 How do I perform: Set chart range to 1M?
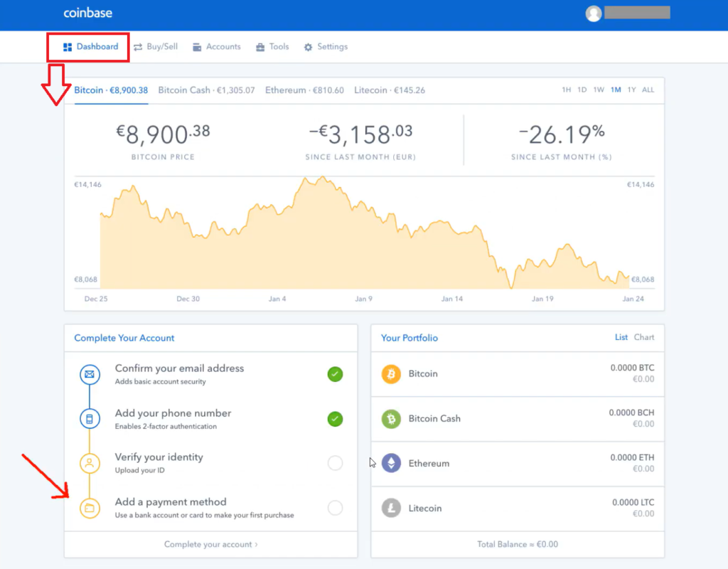[x=616, y=90]
